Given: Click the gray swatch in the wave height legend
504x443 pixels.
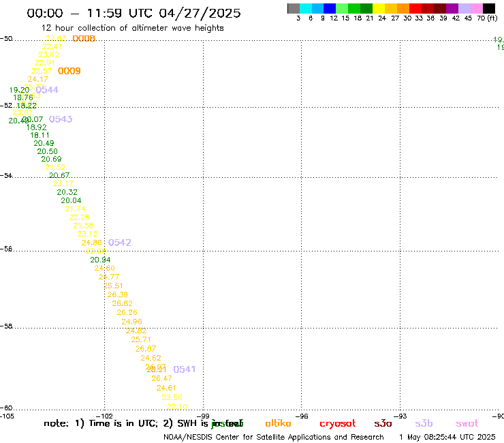Looking at the screenshot, I should coord(294,8).
